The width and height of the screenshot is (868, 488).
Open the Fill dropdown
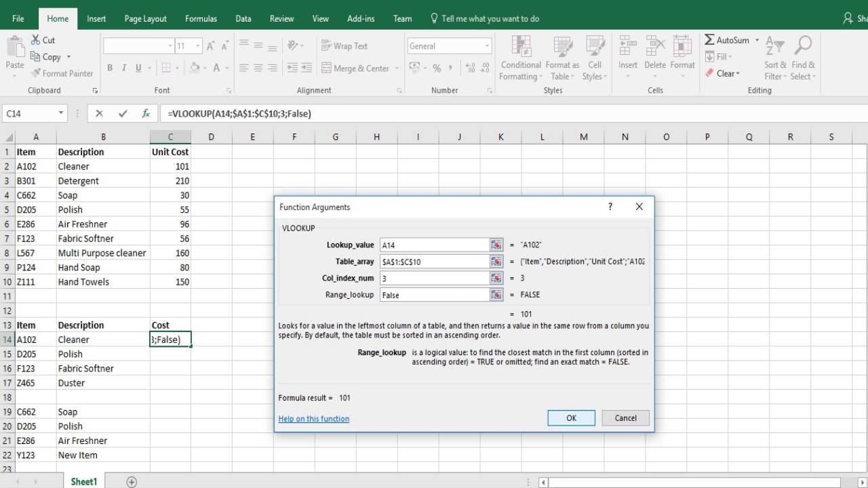[x=720, y=57]
